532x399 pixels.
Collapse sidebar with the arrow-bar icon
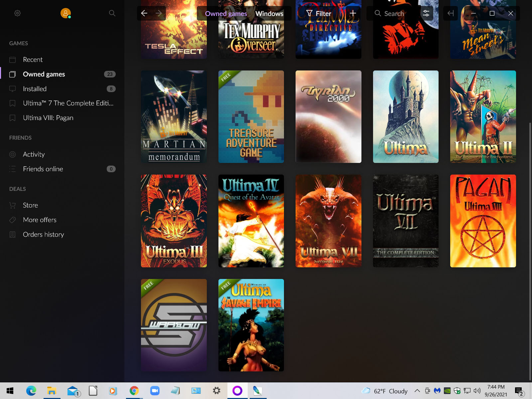click(x=451, y=13)
